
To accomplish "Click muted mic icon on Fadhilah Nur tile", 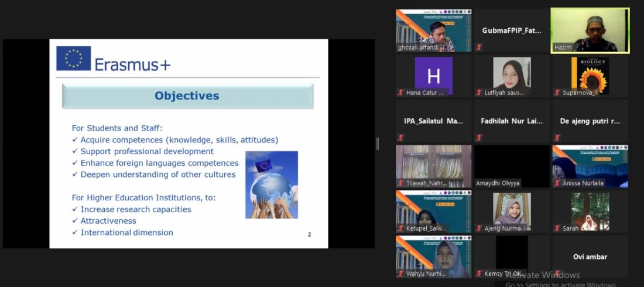I will tap(479, 138).
